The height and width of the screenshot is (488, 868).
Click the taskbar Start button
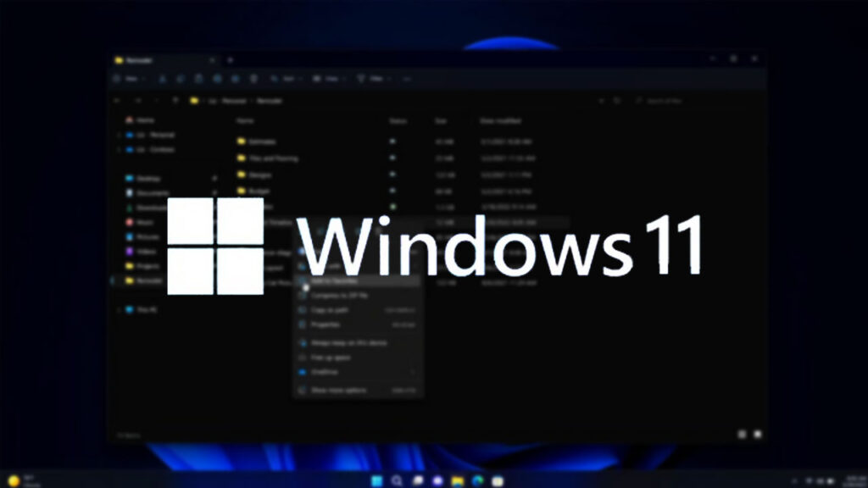376,481
